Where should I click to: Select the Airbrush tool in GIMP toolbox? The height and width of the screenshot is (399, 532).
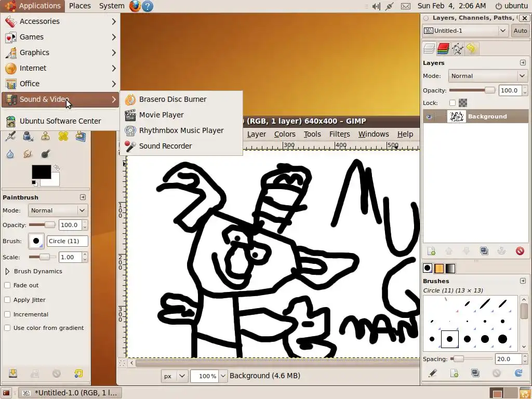(x=10, y=137)
